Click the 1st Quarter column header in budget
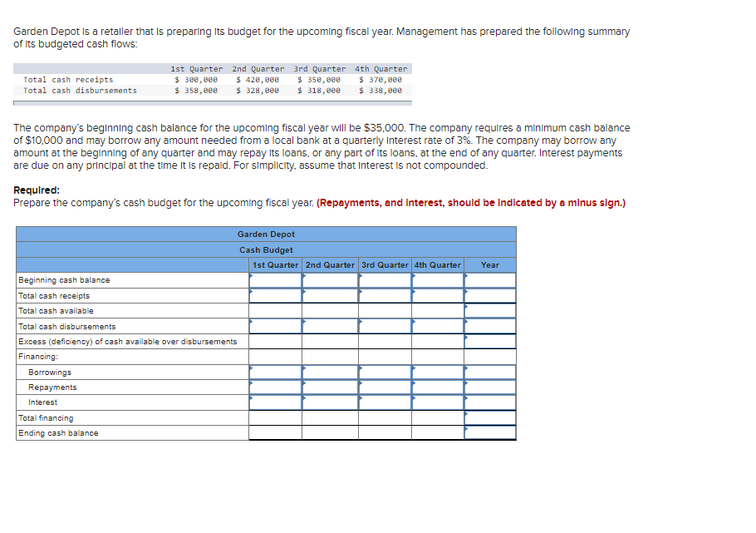Image resolution: width=756 pixels, height=533 pixels. click(x=275, y=265)
